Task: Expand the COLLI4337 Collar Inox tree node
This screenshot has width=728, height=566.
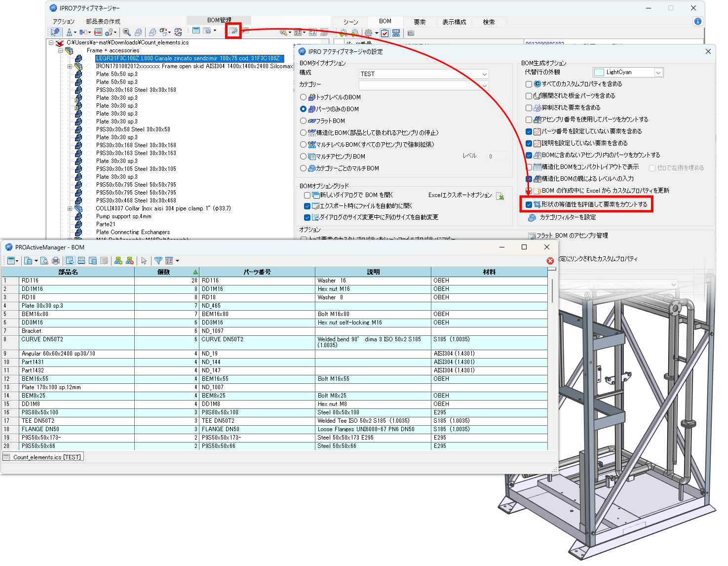Action: [70, 208]
